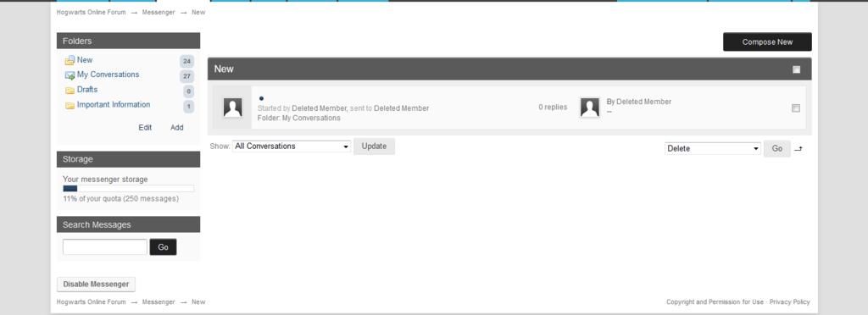Image resolution: width=868 pixels, height=315 pixels.
Task: Click the messenger storage progress bar
Action: tap(129, 189)
